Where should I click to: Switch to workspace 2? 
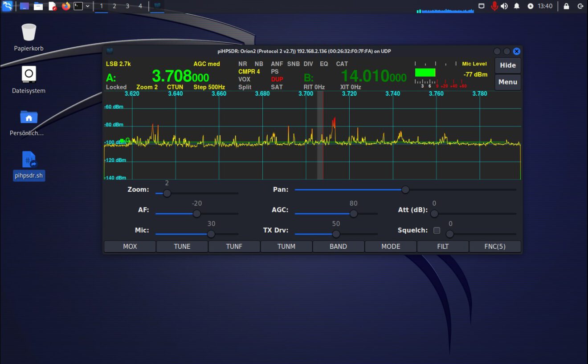tap(114, 6)
